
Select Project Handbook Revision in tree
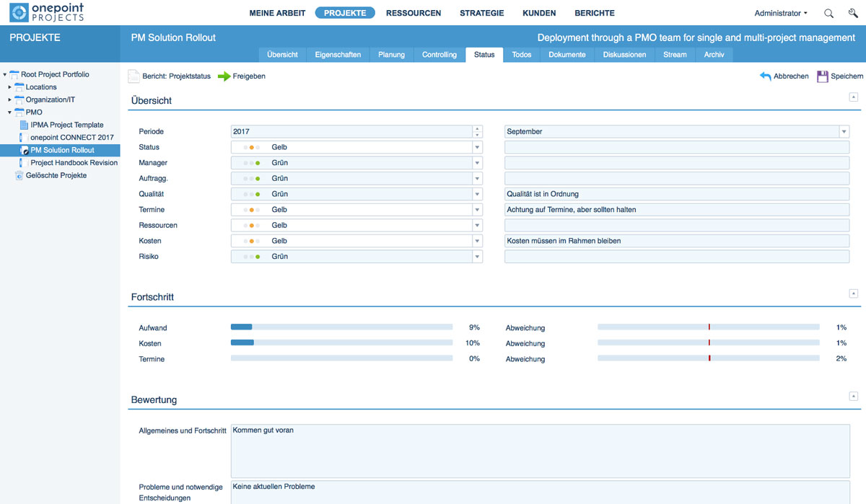pos(74,163)
